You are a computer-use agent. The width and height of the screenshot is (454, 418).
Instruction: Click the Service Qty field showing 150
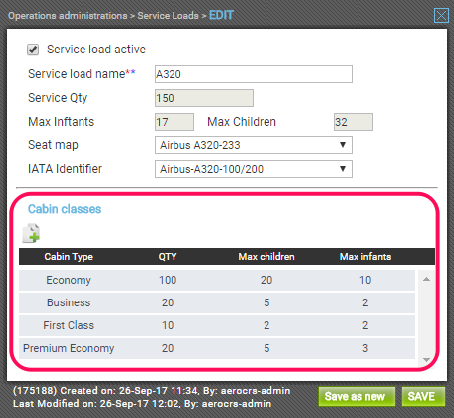(x=204, y=98)
